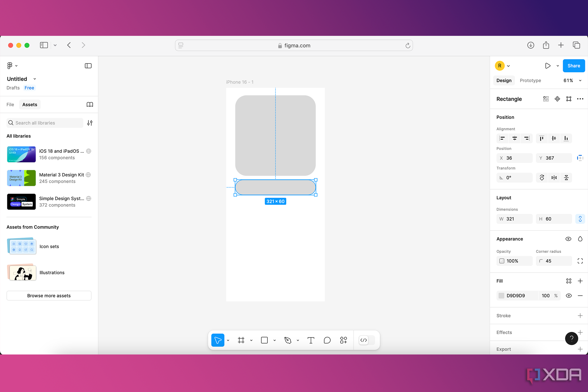Click the Share button
Image resolution: width=588 pixels, height=392 pixels.
tap(573, 66)
